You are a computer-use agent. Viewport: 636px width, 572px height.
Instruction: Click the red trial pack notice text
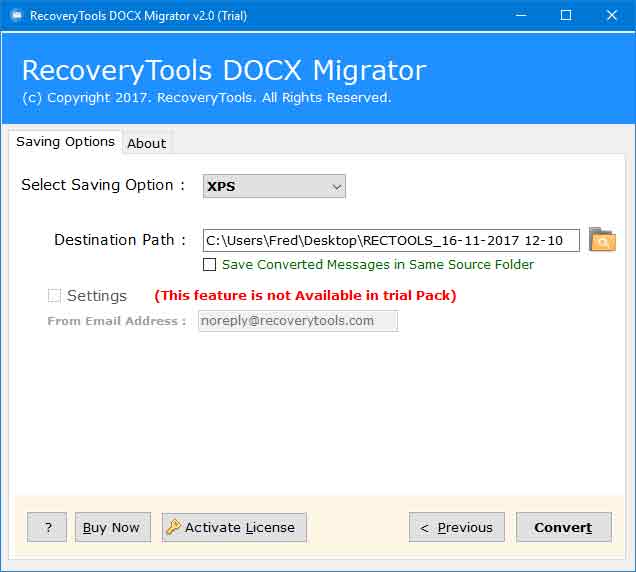(305, 295)
